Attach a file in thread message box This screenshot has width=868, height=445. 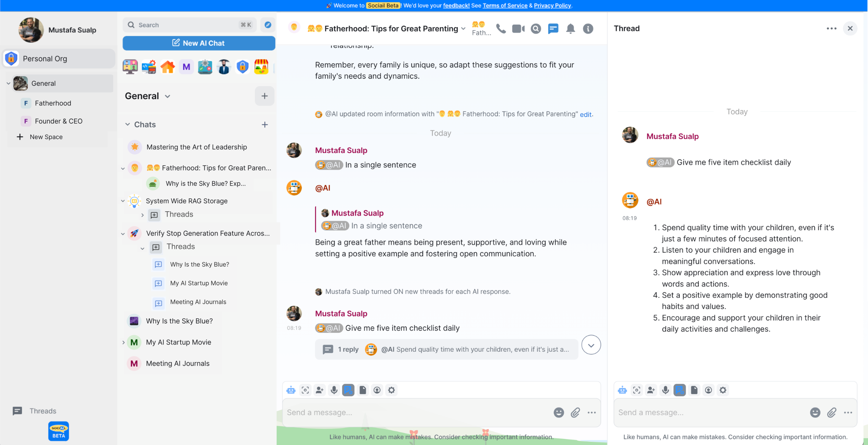click(831, 412)
